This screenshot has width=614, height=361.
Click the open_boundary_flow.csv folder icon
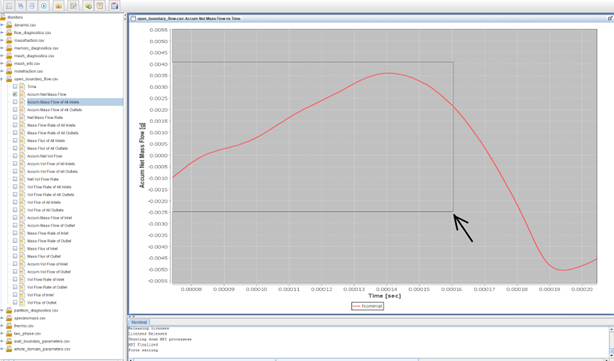pos(9,79)
